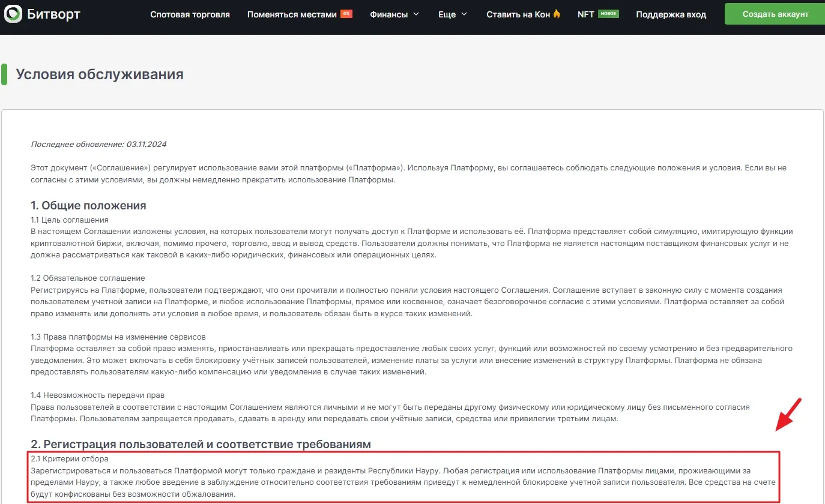The height and width of the screenshot is (504, 825).
Task: Click the Битворт logo icon
Action: pyautogui.click(x=13, y=14)
